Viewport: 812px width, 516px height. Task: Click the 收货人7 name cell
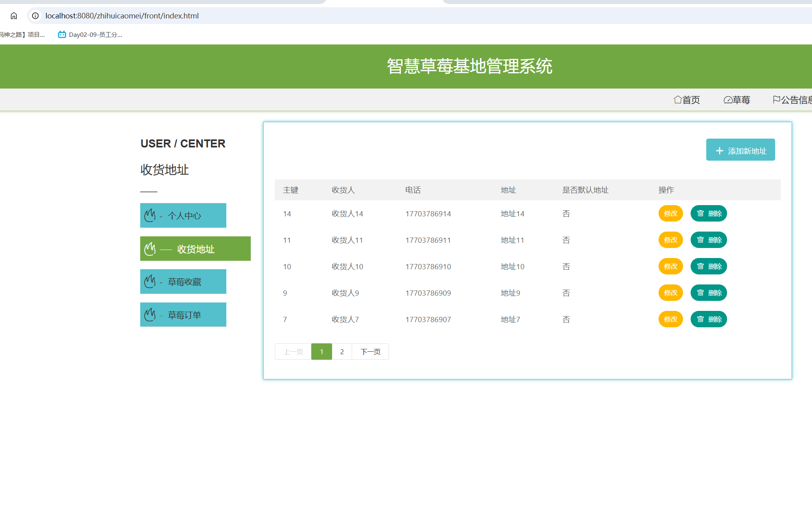click(x=345, y=319)
